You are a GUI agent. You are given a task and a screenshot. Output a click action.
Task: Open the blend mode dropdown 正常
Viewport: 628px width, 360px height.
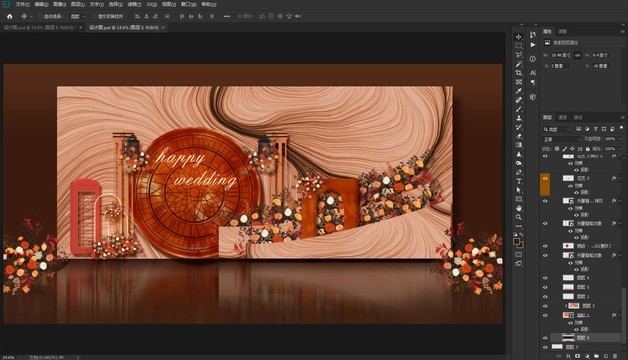click(561, 139)
